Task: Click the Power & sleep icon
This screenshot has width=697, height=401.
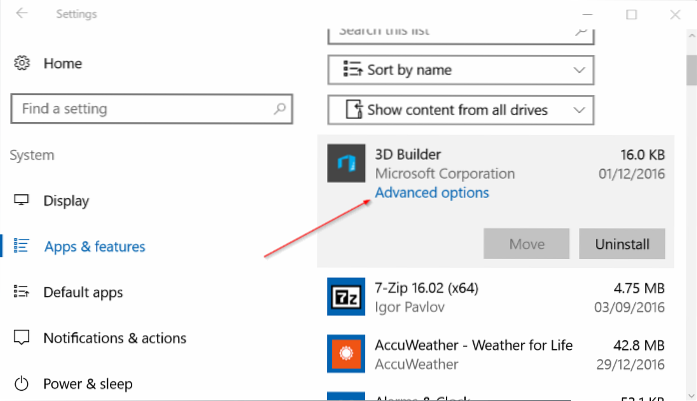Action: (x=22, y=383)
